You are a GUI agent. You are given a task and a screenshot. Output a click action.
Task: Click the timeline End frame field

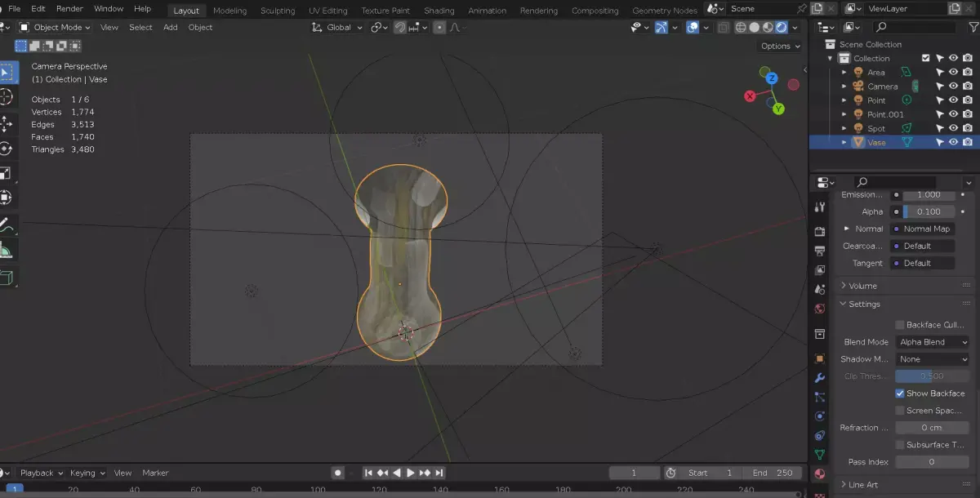coord(773,473)
